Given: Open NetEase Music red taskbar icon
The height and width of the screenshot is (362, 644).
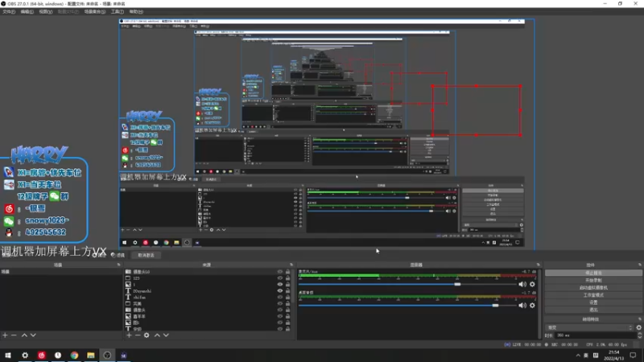Looking at the screenshot, I should click(42, 355).
